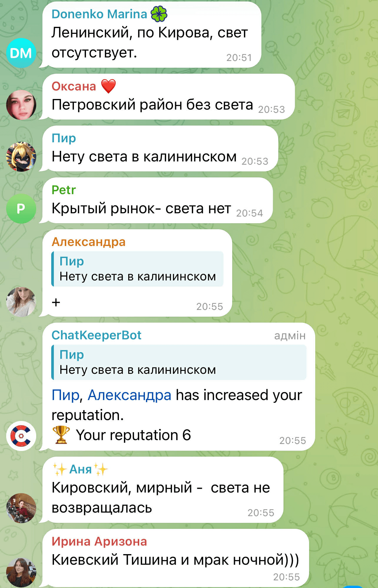Select the Ирина Аризона sender name
The image size is (378, 588).
coord(99,541)
